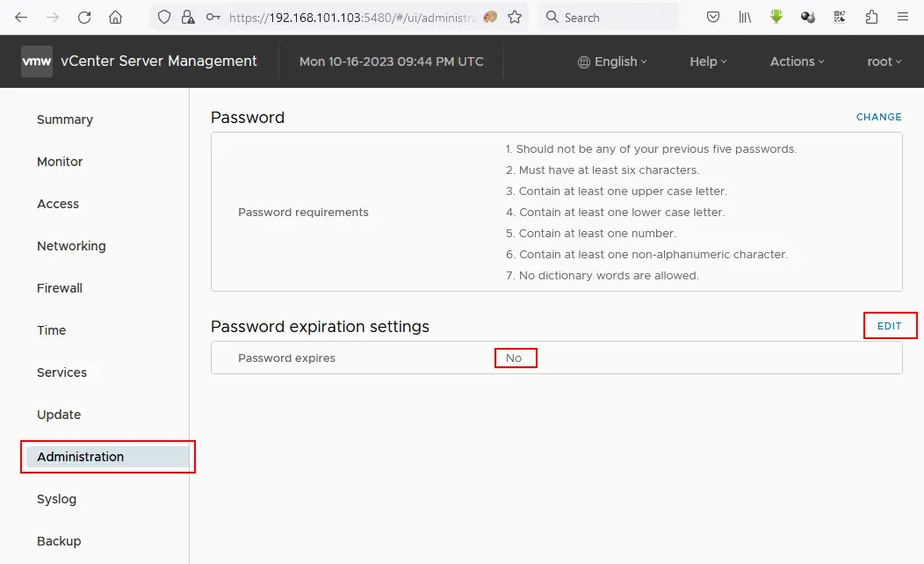Save page to Pocket
The image size is (924, 564).
713,17
